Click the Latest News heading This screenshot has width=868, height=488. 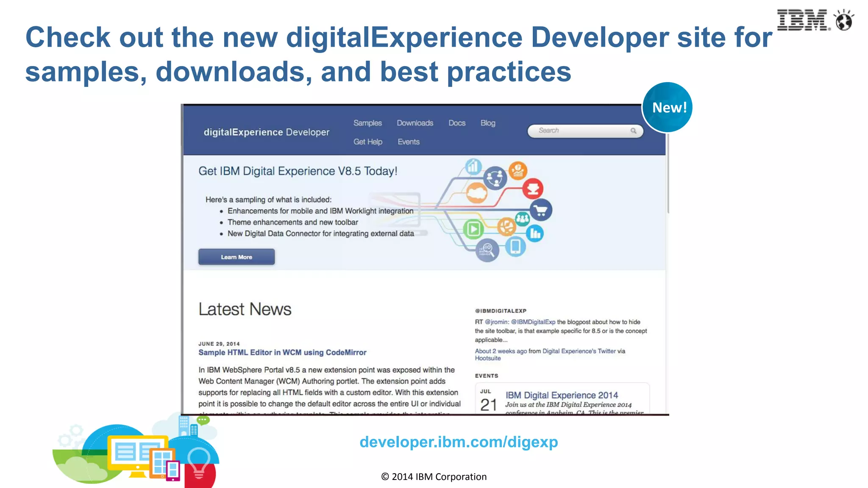point(245,309)
